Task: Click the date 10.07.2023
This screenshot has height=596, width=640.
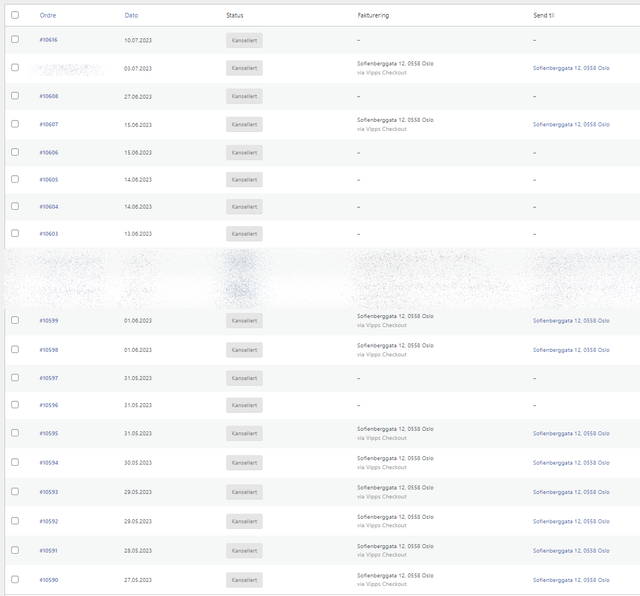Action: pos(138,41)
